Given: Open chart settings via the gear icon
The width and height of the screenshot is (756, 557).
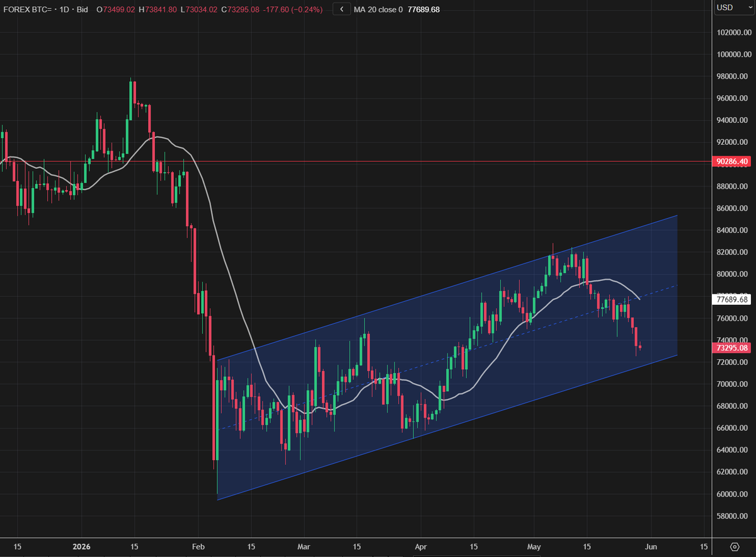Looking at the screenshot, I should click(735, 546).
